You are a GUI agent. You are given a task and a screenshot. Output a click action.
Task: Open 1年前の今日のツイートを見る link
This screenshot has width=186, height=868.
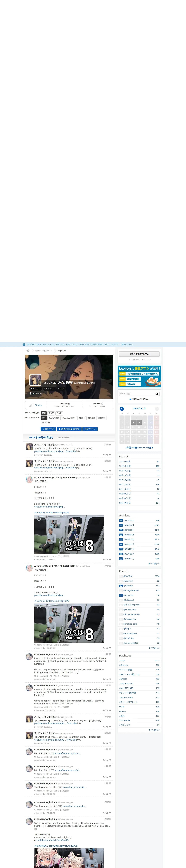click(139, 447)
